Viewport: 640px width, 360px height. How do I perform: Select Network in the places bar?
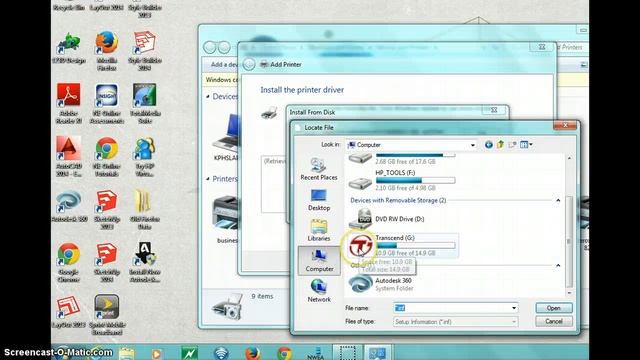pos(319,291)
